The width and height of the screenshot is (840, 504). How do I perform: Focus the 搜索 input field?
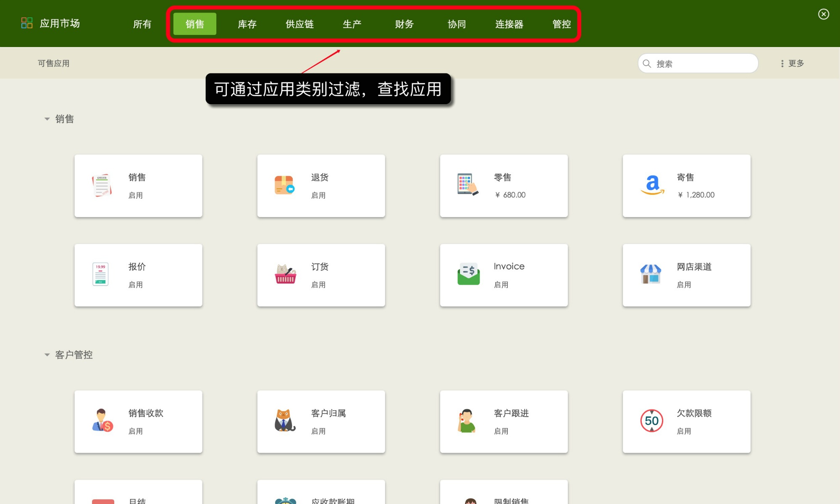tap(698, 63)
